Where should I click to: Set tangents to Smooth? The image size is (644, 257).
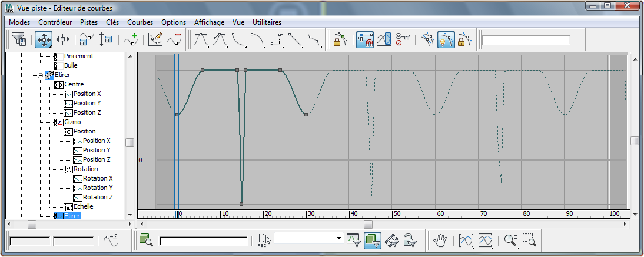[314, 39]
